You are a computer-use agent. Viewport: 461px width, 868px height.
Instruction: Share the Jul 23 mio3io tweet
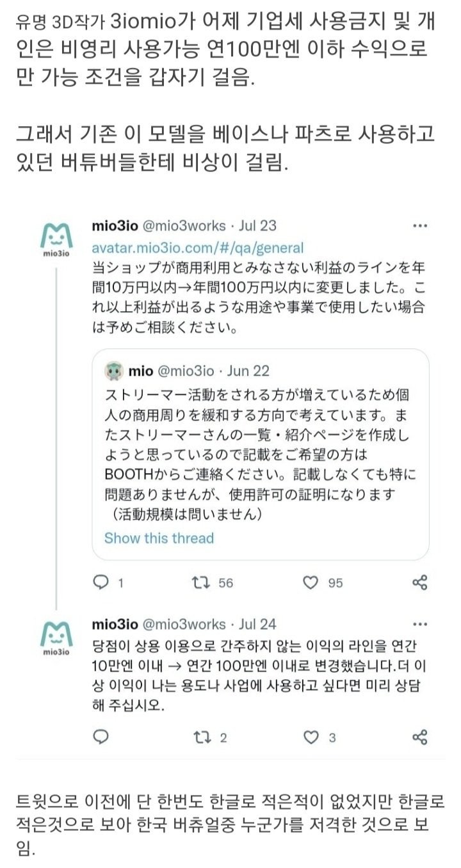tap(420, 582)
